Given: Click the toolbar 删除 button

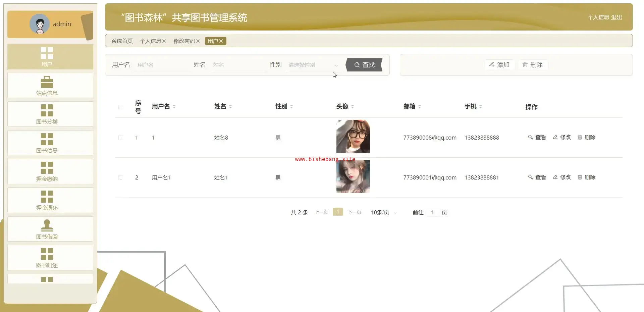Looking at the screenshot, I should click(x=533, y=65).
